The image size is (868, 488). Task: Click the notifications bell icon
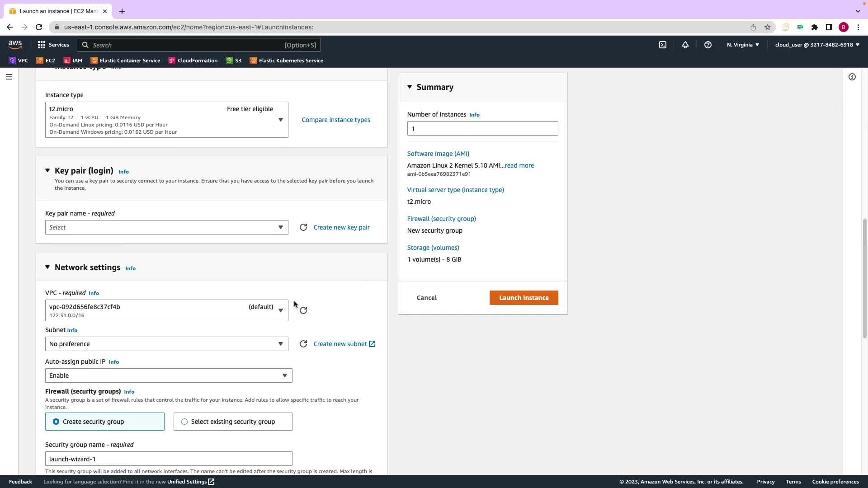click(685, 45)
